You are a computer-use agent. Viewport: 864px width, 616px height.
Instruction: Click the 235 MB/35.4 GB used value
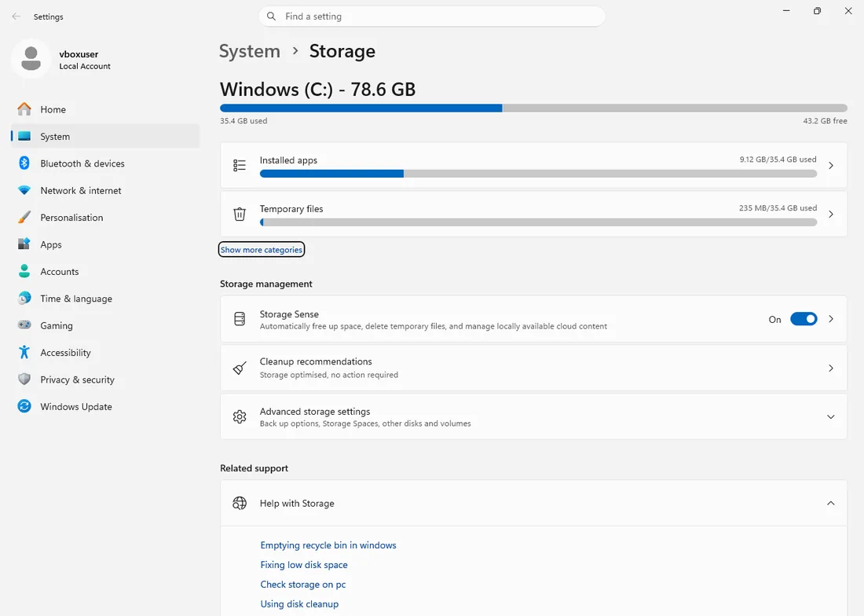click(x=778, y=207)
